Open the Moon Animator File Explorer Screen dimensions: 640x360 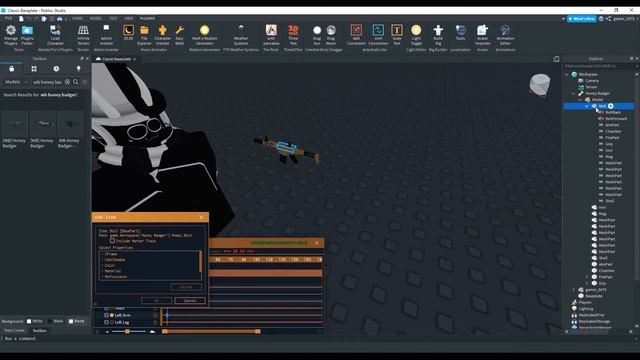144,35
